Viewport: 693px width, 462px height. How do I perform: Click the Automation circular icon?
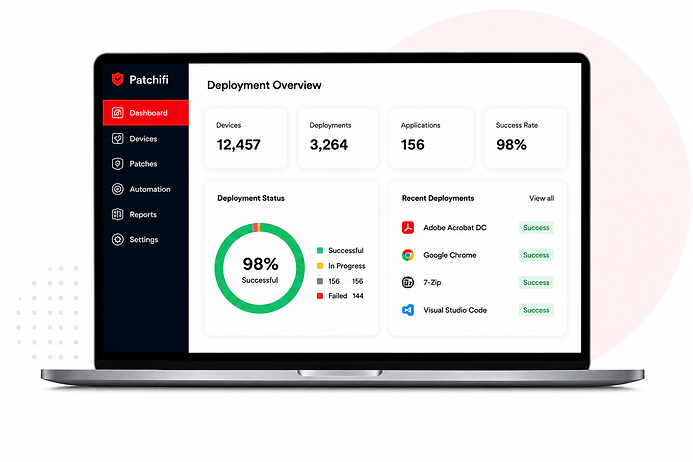[118, 189]
